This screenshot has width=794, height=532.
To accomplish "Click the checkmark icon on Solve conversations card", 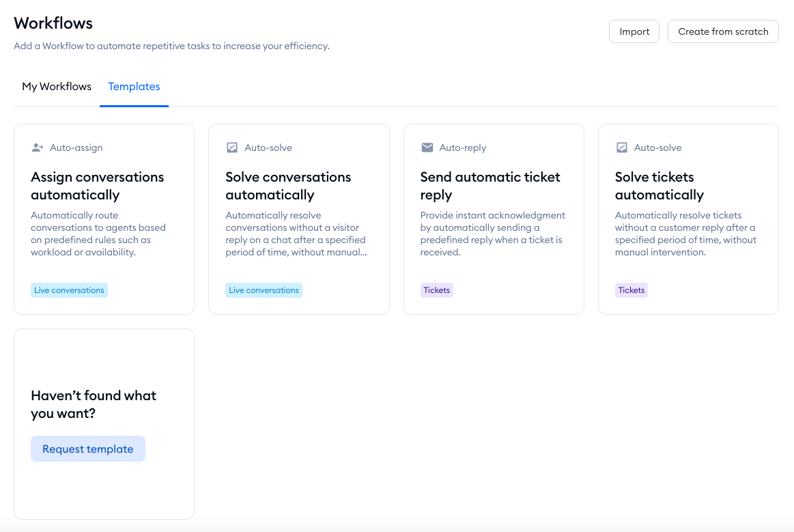I will [232, 148].
